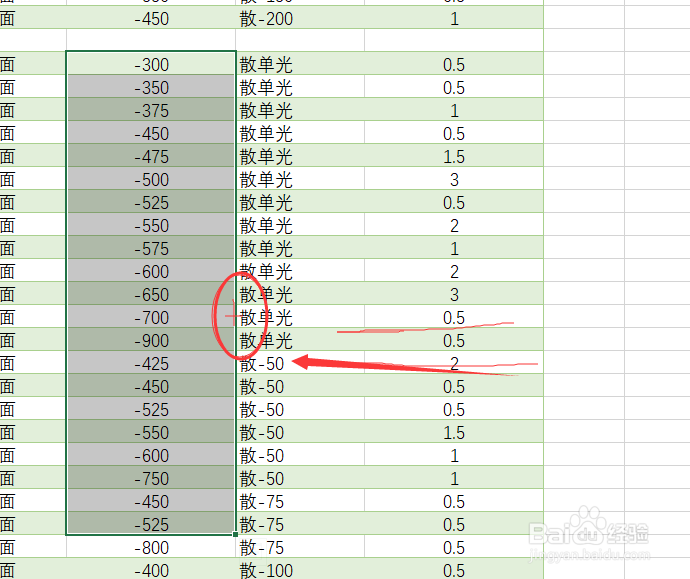This screenshot has width=690, height=579.
Task: Click the 0.5 value in -300 row
Action: 454,64
